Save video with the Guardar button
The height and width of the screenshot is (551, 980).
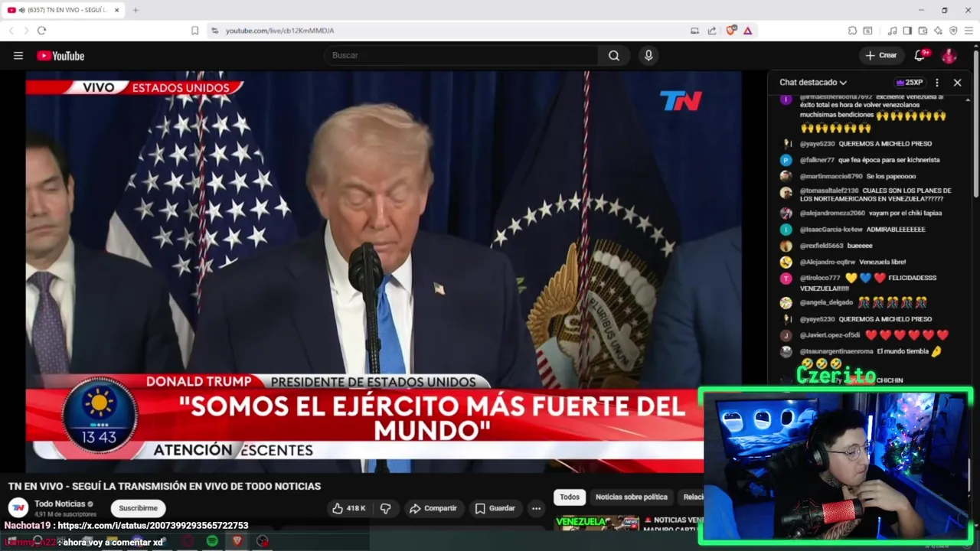[495, 508]
